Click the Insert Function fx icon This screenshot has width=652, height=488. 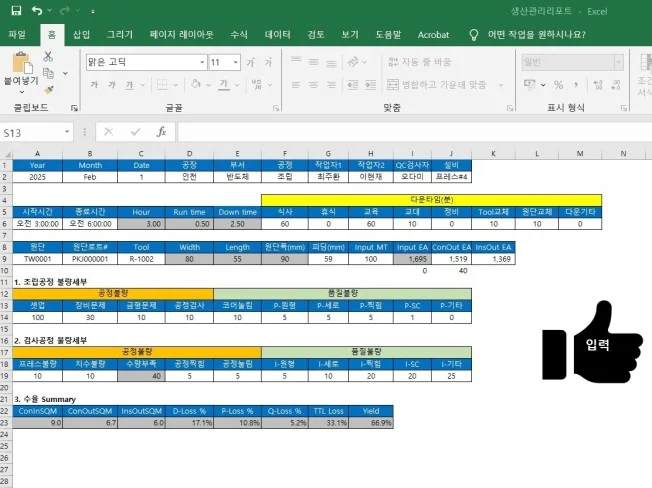161,132
